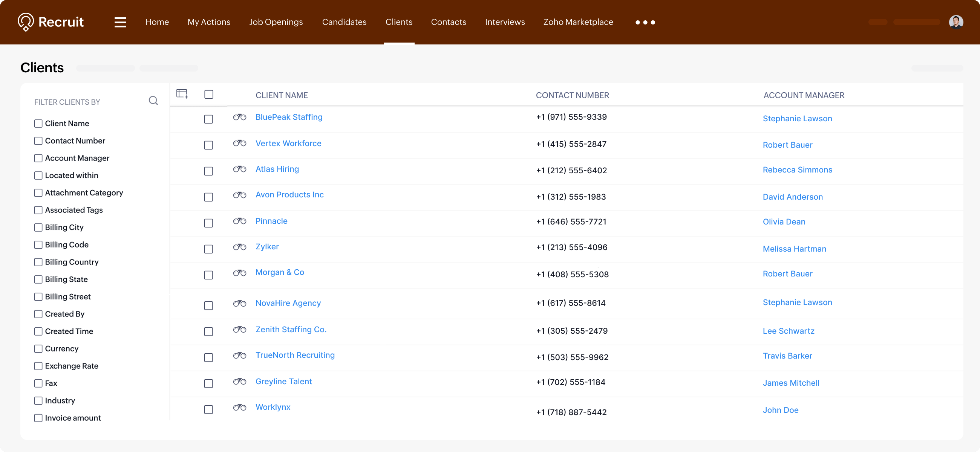980x452 pixels.
Task: Sort by the CLIENT NAME column header
Action: tap(282, 95)
